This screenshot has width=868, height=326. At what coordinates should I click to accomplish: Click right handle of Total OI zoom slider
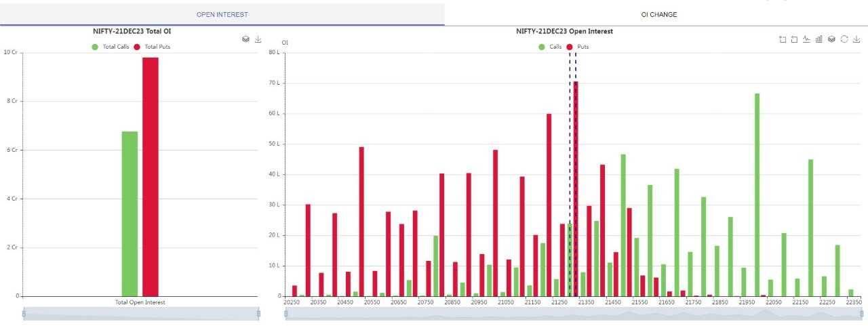click(258, 313)
